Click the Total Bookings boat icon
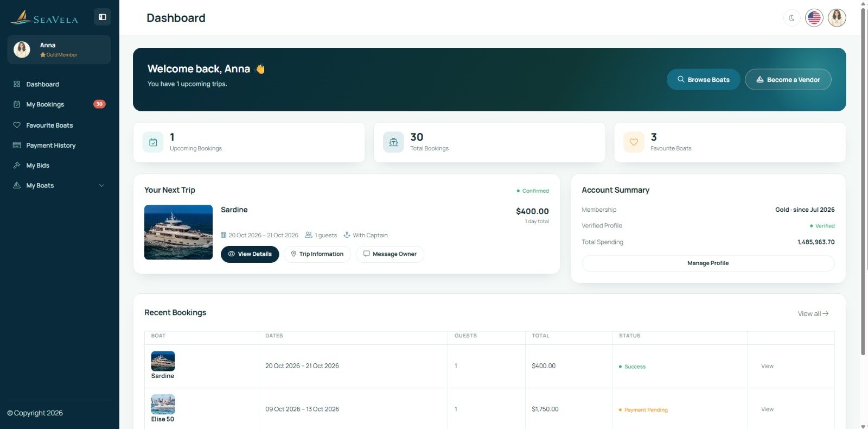 393,142
